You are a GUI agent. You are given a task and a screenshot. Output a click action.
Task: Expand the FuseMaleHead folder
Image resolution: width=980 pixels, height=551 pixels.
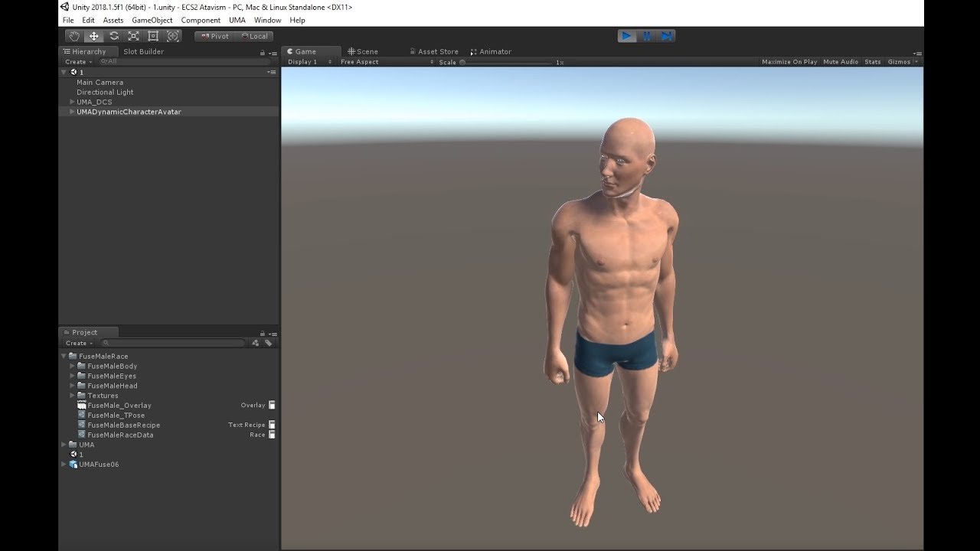pos(73,386)
